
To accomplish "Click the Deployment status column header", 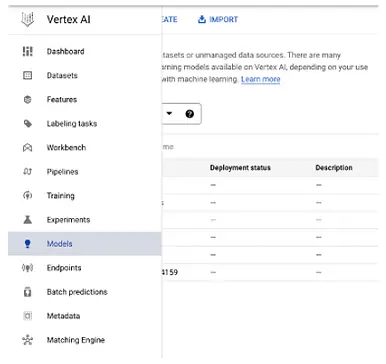I will (x=240, y=168).
